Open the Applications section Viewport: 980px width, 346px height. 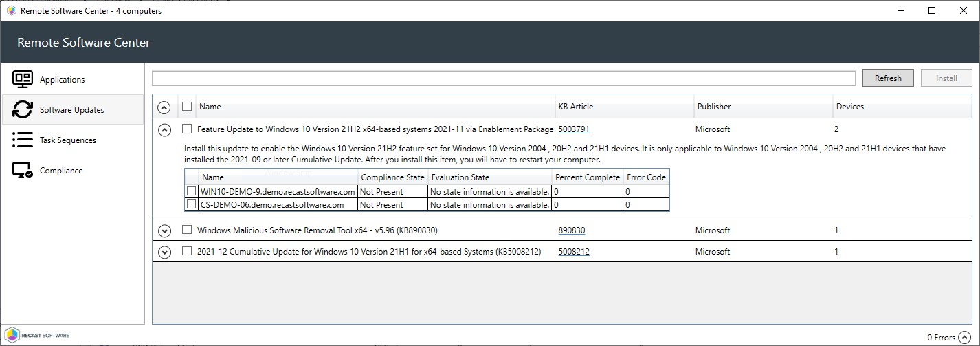pos(72,79)
